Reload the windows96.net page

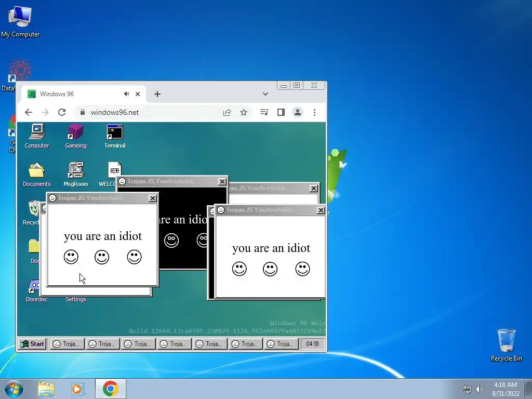pyautogui.click(x=62, y=112)
